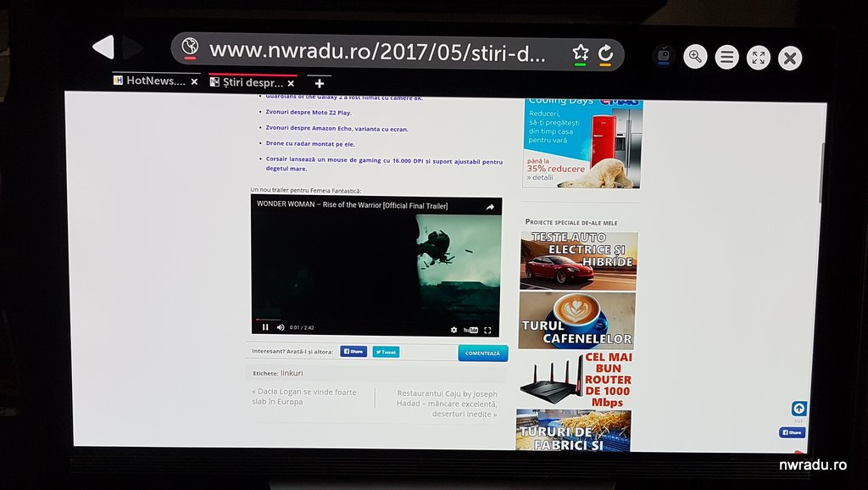Toggle full screen browser view icon
Viewport: 868px width, 490px height.
pos(759,58)
